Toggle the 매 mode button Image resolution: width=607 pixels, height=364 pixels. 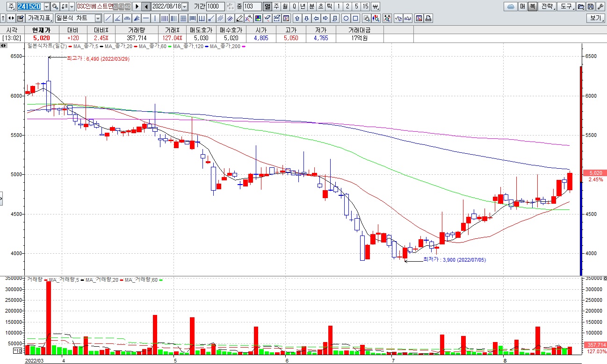click(522, 7)
